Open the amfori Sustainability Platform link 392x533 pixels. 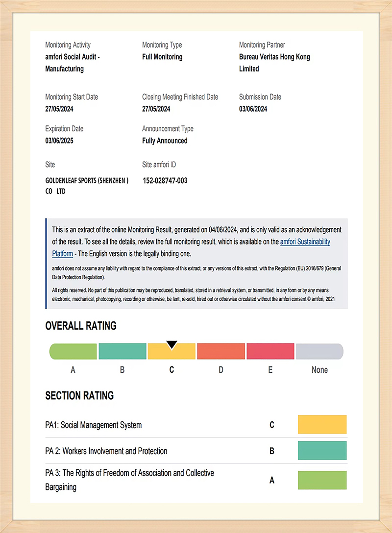305,242
